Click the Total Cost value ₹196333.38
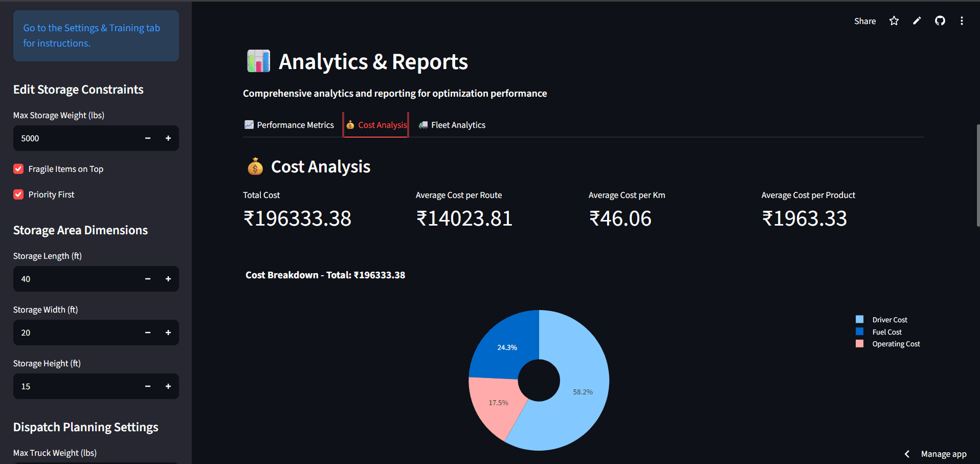 (297, 218)
